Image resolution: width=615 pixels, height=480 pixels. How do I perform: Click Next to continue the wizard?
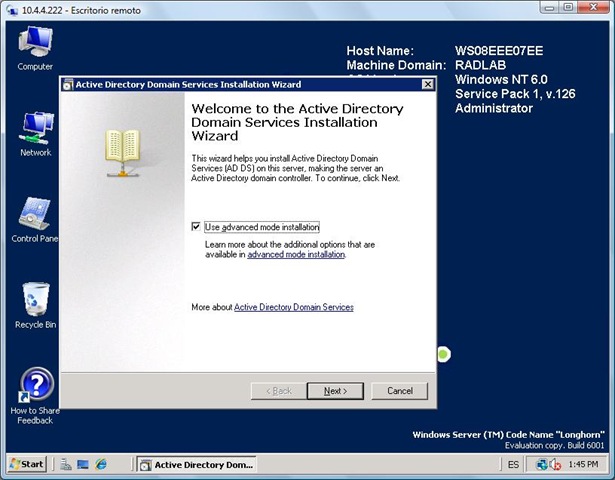coord(335,391)
